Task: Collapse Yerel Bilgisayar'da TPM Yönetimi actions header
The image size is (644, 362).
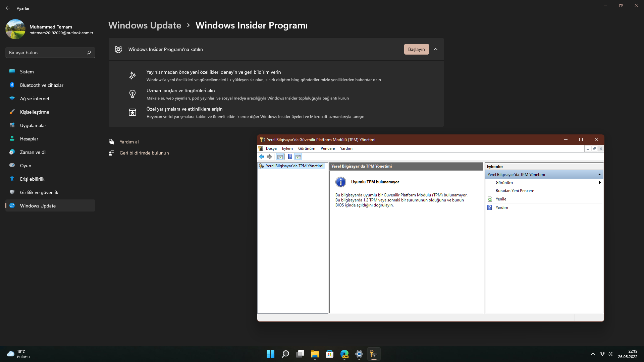Action: (599, 175)
